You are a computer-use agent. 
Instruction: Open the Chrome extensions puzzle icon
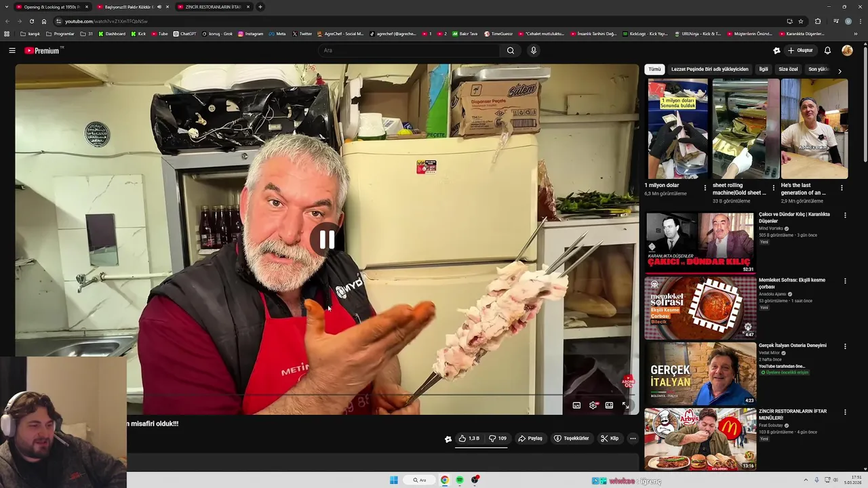coord(818,21)
